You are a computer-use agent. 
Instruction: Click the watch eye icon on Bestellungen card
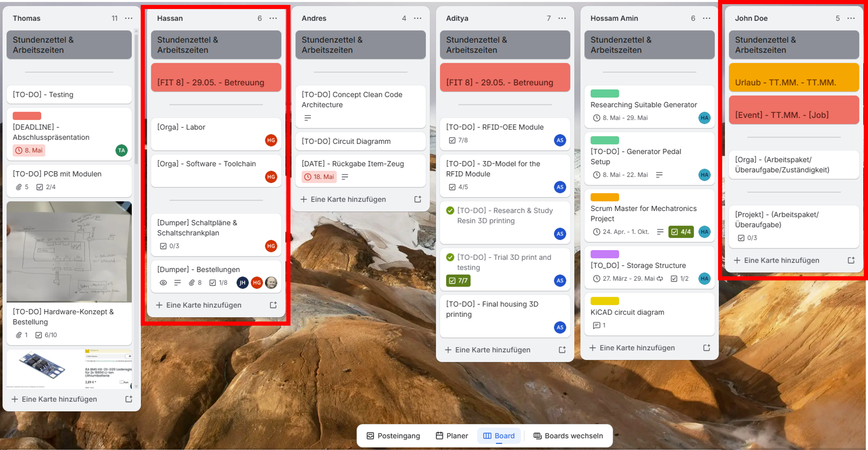click(163, 283)
